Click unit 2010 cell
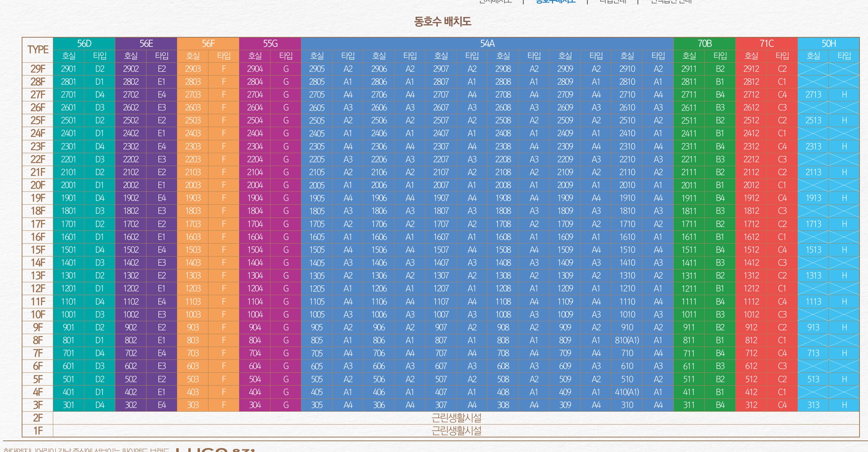Viewport: 868px width, 452px height. (x=627, y=185)
